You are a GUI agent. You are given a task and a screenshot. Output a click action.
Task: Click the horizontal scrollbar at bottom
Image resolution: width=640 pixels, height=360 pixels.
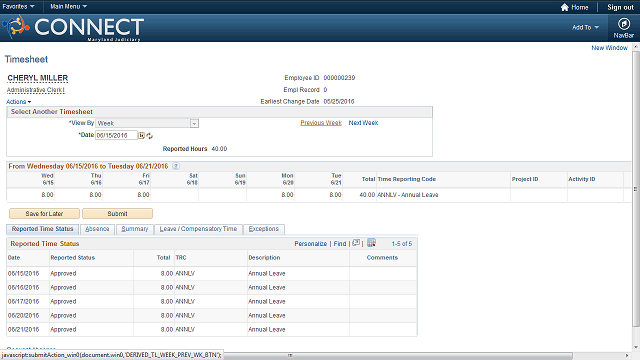(x=290, y=356)
